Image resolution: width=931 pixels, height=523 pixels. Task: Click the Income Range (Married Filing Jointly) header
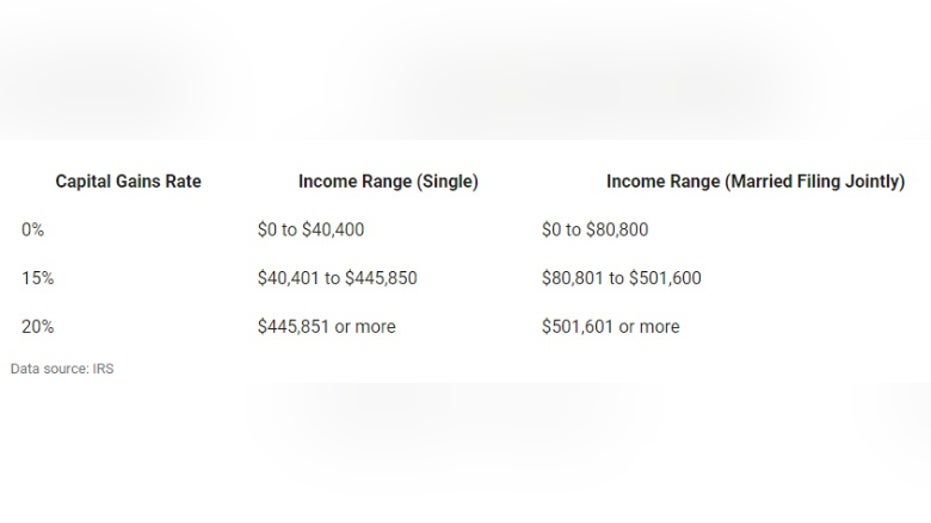[x=755, y=181]
